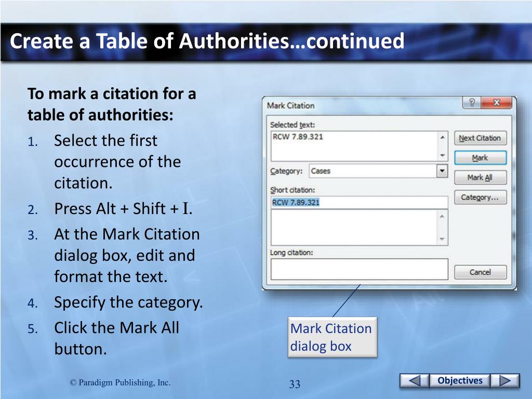Click the short citation list box

360,228
